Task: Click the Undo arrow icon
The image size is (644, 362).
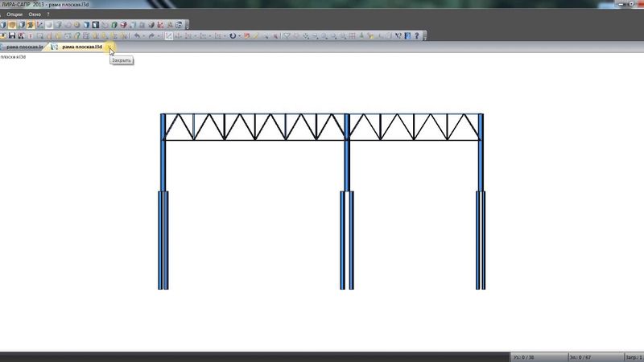Action: (137, 35)
